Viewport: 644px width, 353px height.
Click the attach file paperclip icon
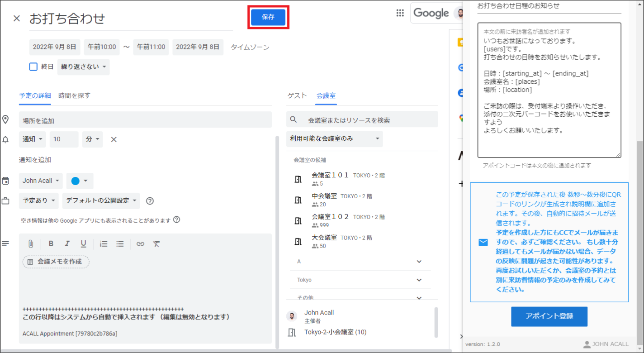tap(31, 244)
